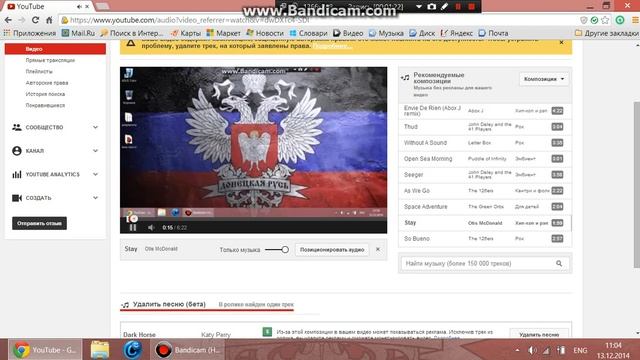Open taskbar volume icon
This screenshot has height=360, width=640.
[532, 350]
